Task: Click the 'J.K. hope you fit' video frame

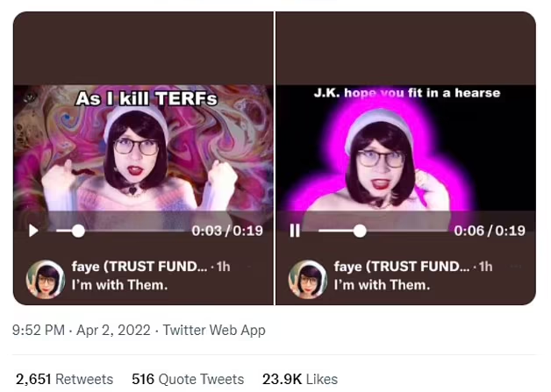Action: pos(406,147)
